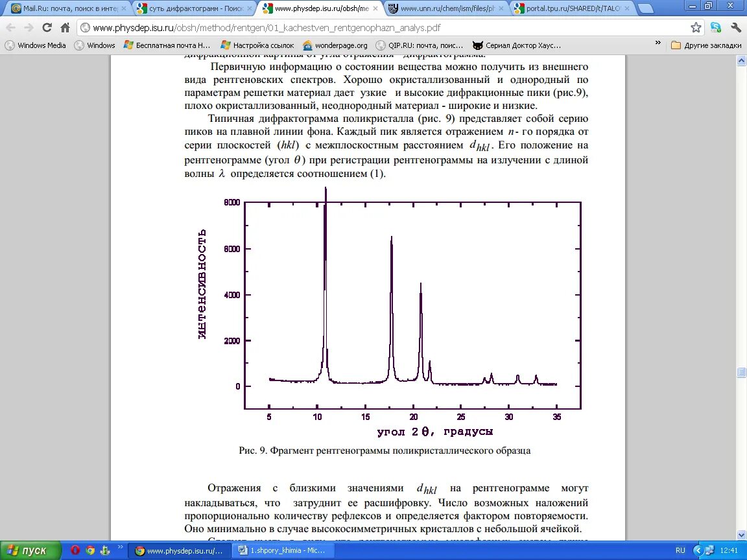Image resolution: width=747 pixels, height=560 pixels.
Task: Close the www.unn.ru tab
Action: pyautogui.click(x=501, y=8)
